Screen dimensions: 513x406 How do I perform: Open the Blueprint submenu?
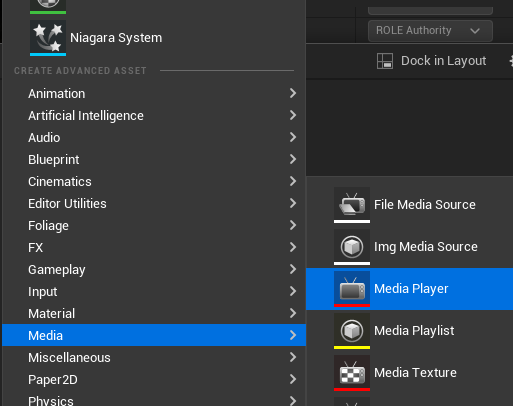[154, 159]
